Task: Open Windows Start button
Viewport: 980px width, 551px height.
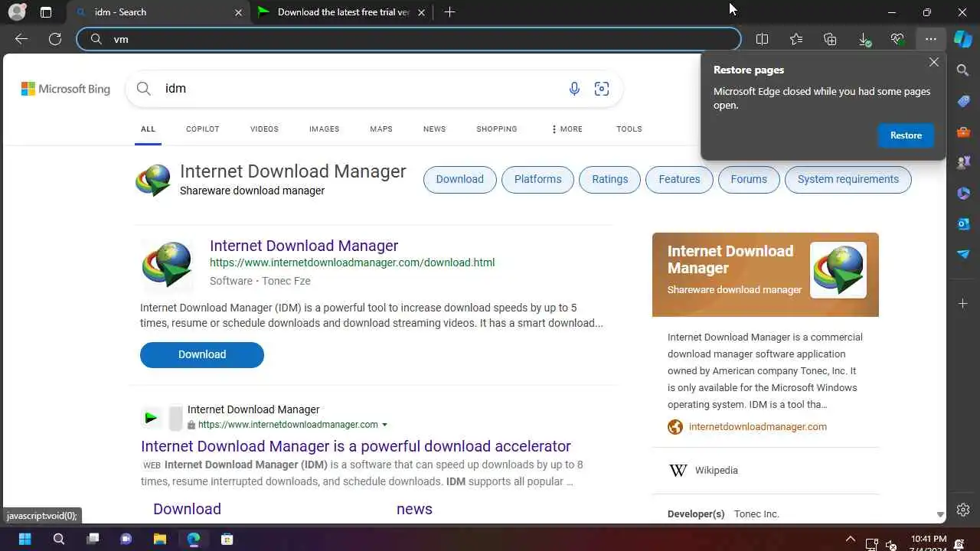Action: tap(24, 539)
